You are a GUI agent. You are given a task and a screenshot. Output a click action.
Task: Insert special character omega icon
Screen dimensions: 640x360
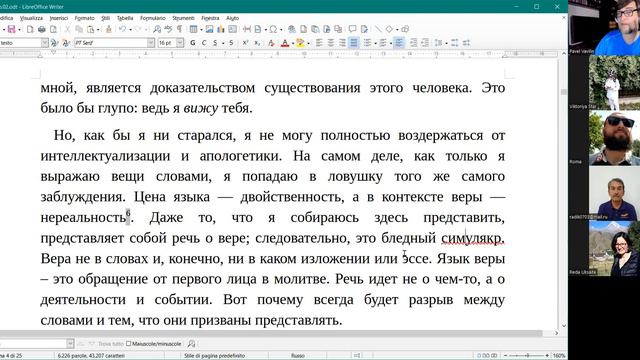(x=273, y=29)
